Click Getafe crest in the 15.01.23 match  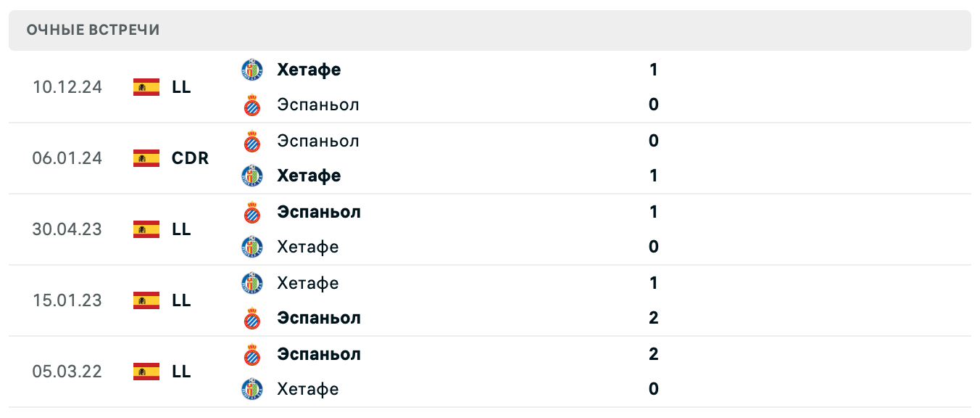[x=252, y=283]
